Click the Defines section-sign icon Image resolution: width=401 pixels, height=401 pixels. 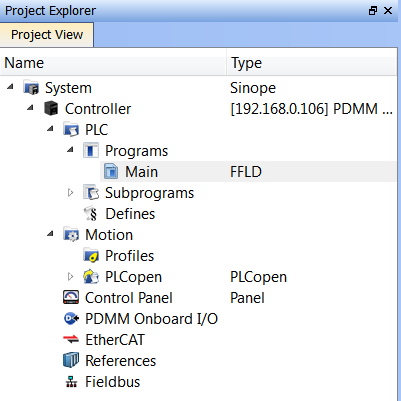pos(91,214)
